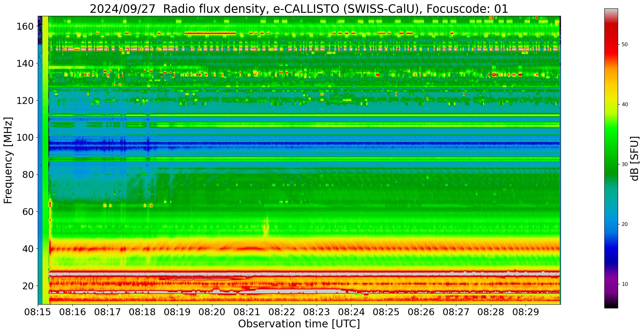Click the 20 MHz frequency tick label
The width and height of the screenshot is (644, 333).
coord(28,286)
